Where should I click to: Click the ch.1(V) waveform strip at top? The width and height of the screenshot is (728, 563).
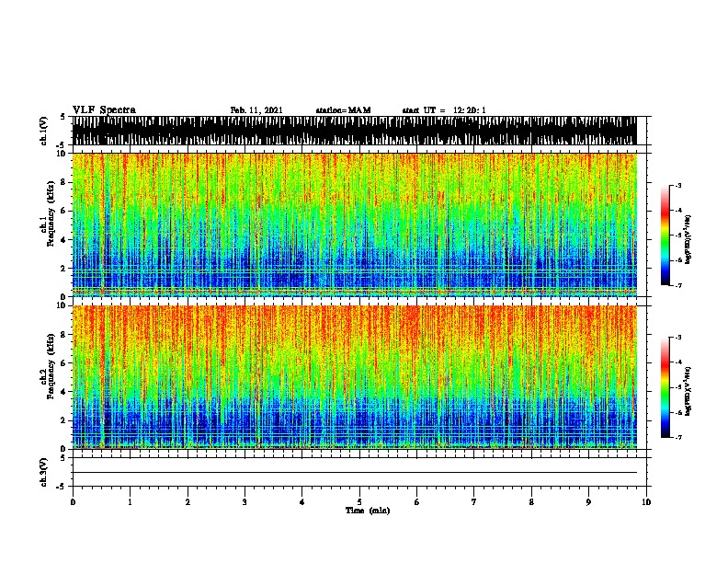(x=355, y=131)
